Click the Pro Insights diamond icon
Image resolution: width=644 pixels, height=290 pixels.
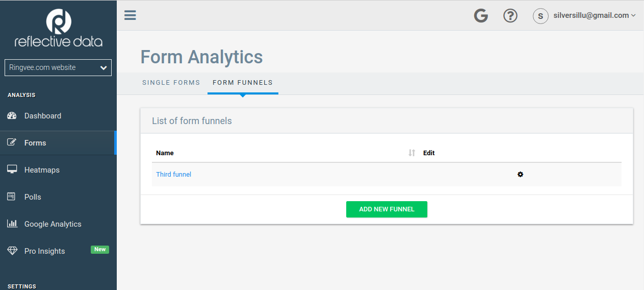pos(13,251)
